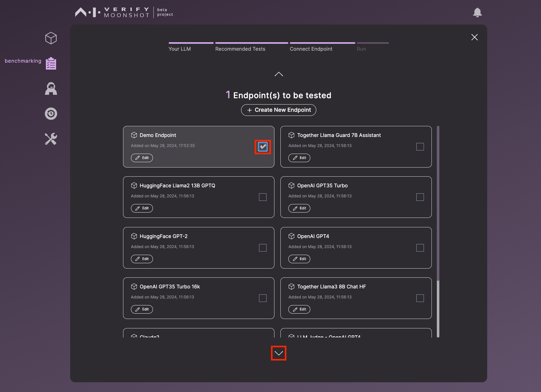Click the cube icon beside Demo Endpoint

134,135
